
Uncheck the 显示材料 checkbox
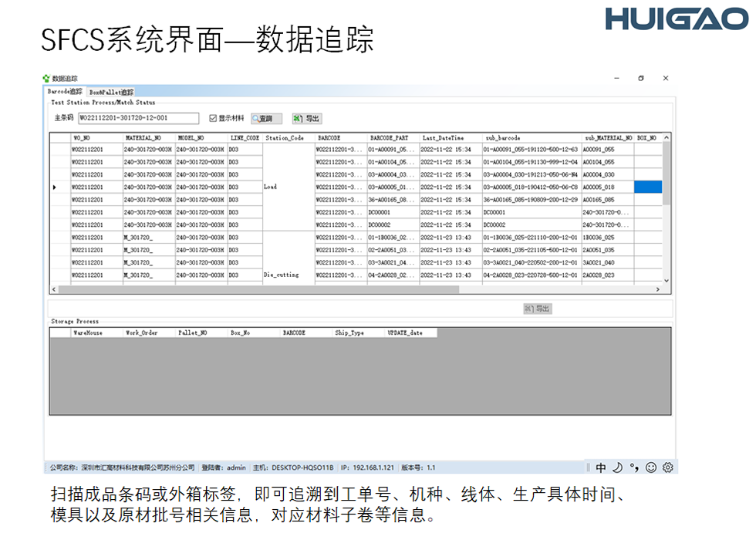[x=213, y=118]
